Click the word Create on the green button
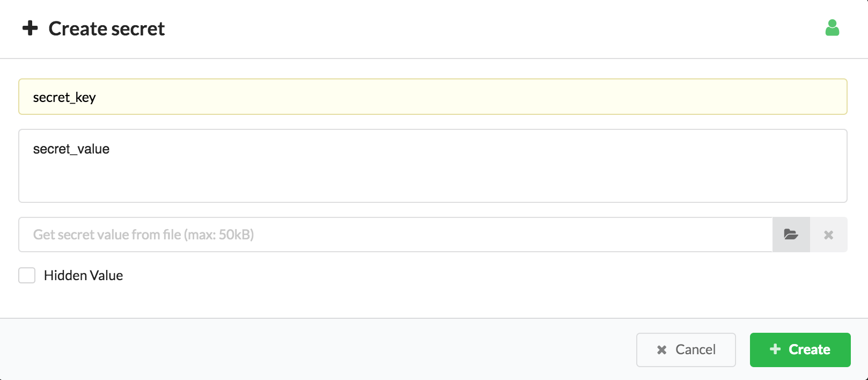The height and width of the screenshot is (380, 868). (810, 350)
